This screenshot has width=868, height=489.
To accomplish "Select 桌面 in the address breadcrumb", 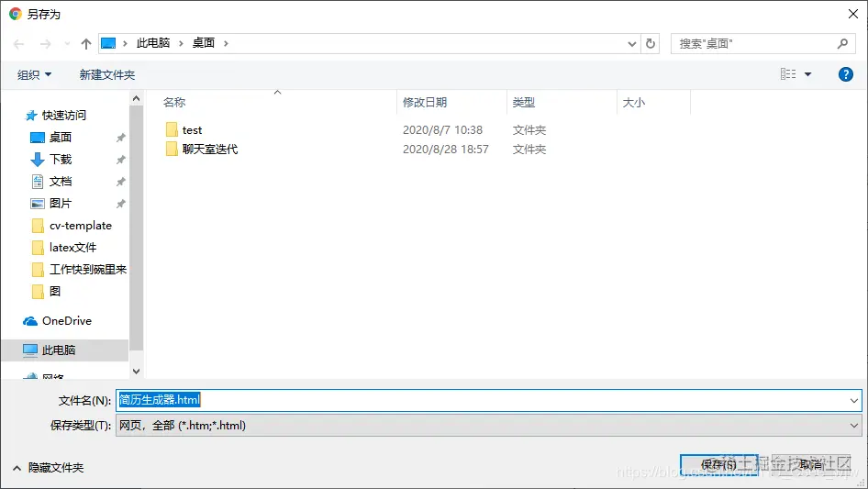I will pyautogui.click(x=203, y=43).
